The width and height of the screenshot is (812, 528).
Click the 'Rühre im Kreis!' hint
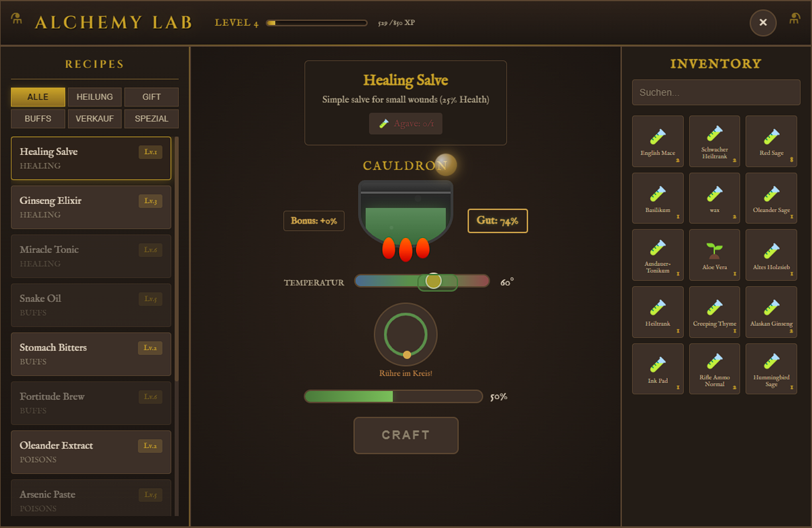click(406, 373)
